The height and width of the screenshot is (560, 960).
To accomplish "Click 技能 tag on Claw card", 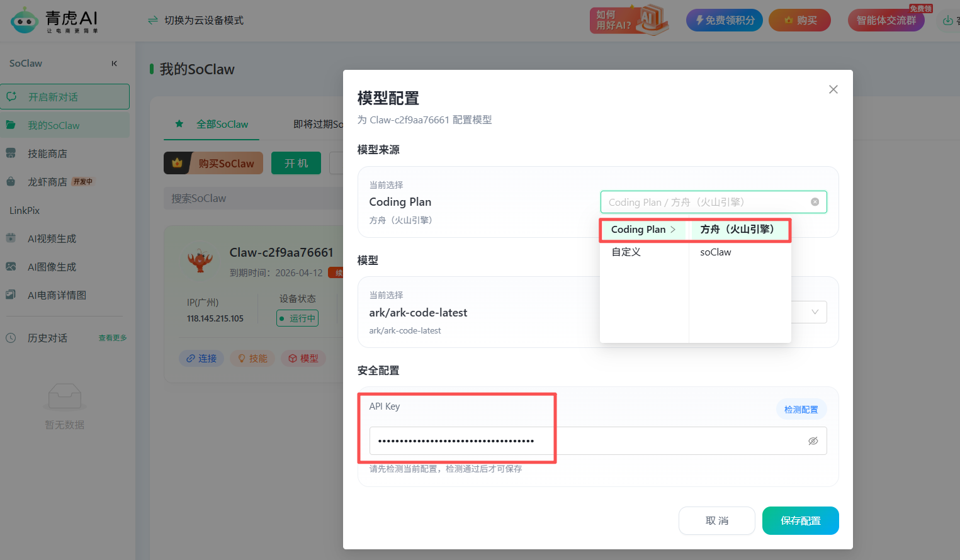I will click(x=252, y=358).
